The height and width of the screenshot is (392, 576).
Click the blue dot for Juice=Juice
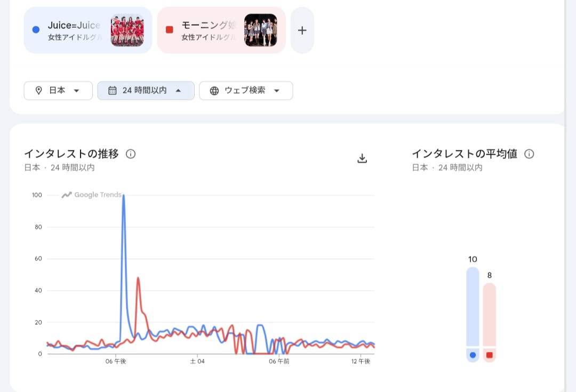pos(36,30)
